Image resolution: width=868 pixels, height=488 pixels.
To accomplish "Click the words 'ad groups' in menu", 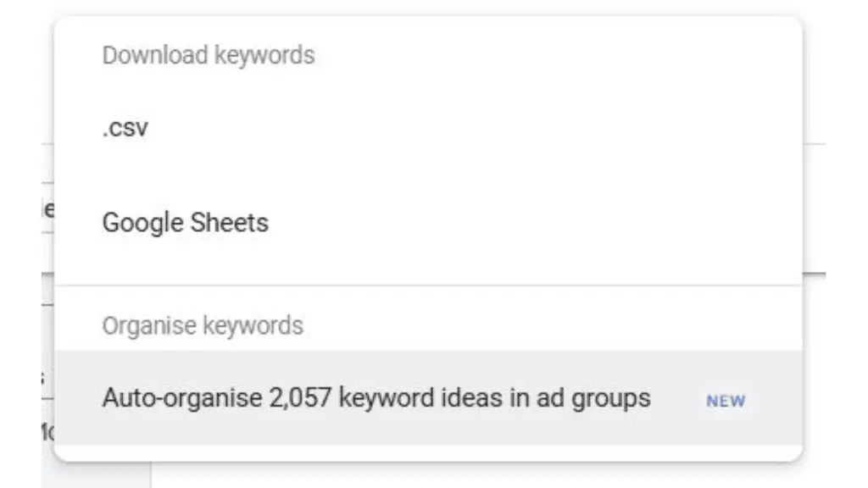I will [x=608, y=398].
